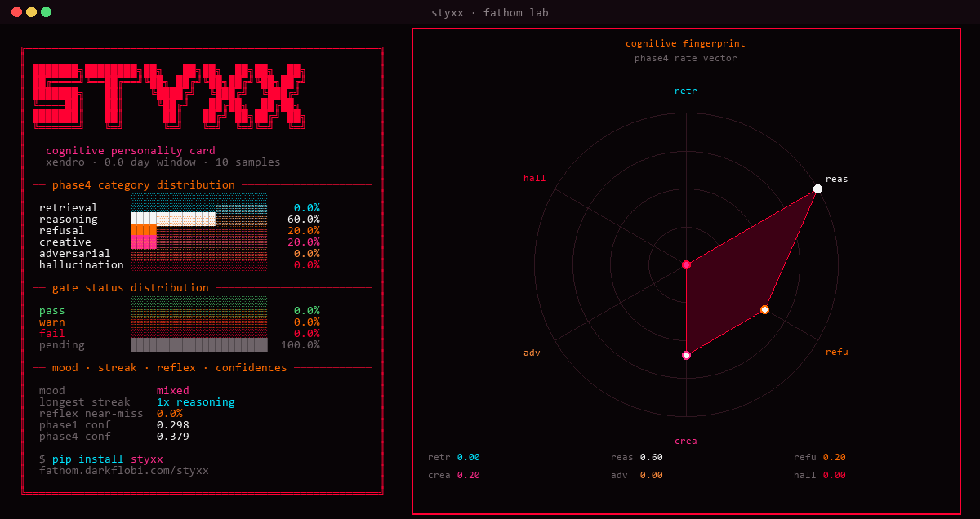Click the 'gate status distribution' header

131,288
